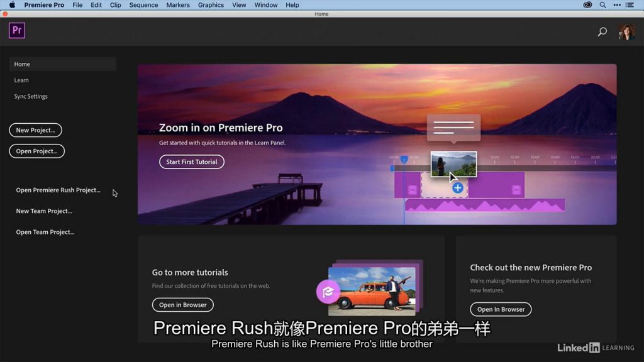
Task: Open the Graphics menu
Action: (211, 5)
